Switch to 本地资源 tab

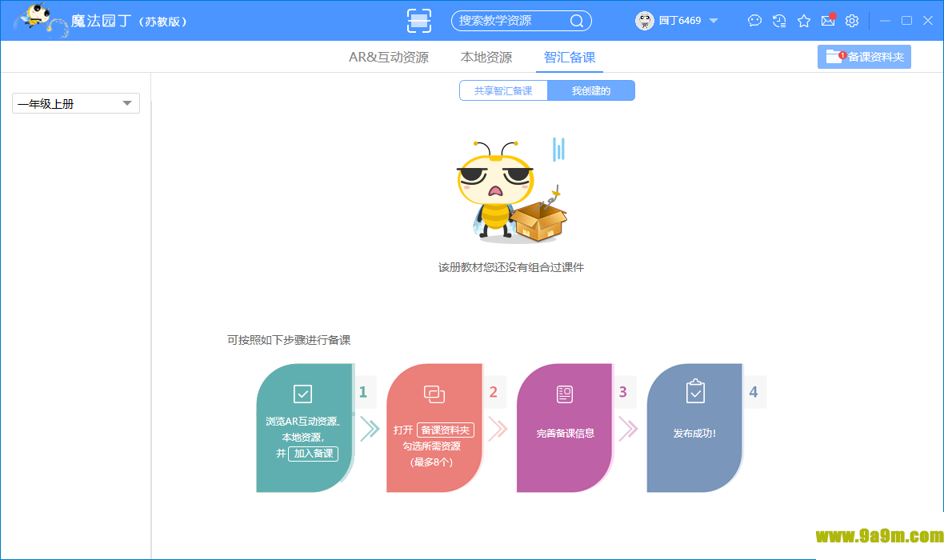pos(486,58)
